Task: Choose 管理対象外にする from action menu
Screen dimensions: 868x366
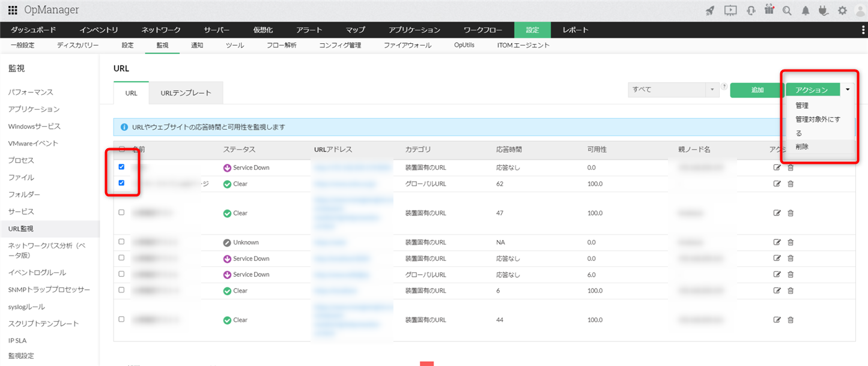Action: (x=818, y=126)
